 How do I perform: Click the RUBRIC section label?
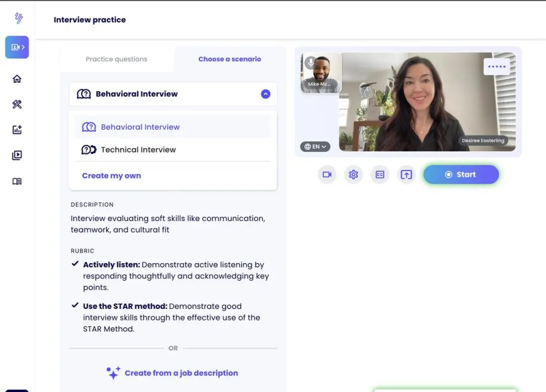tap(82, 251)
